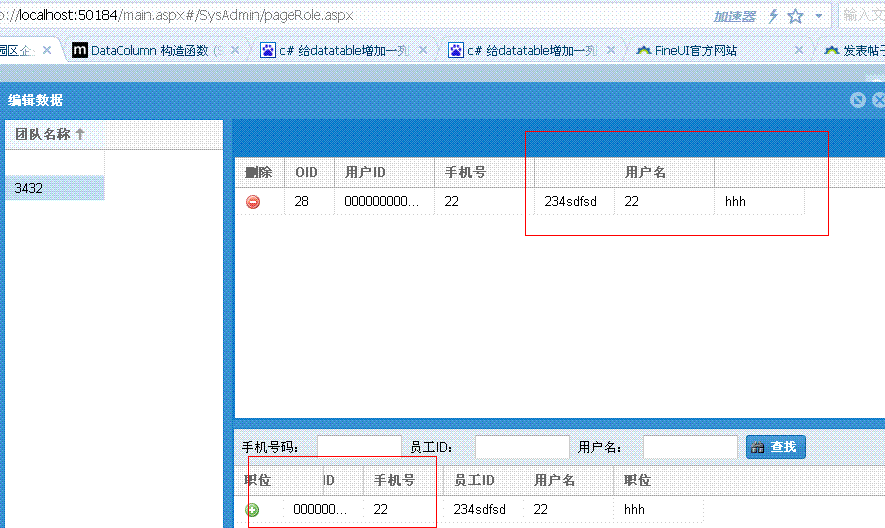Select team 3432 in left list

(54, 188)
